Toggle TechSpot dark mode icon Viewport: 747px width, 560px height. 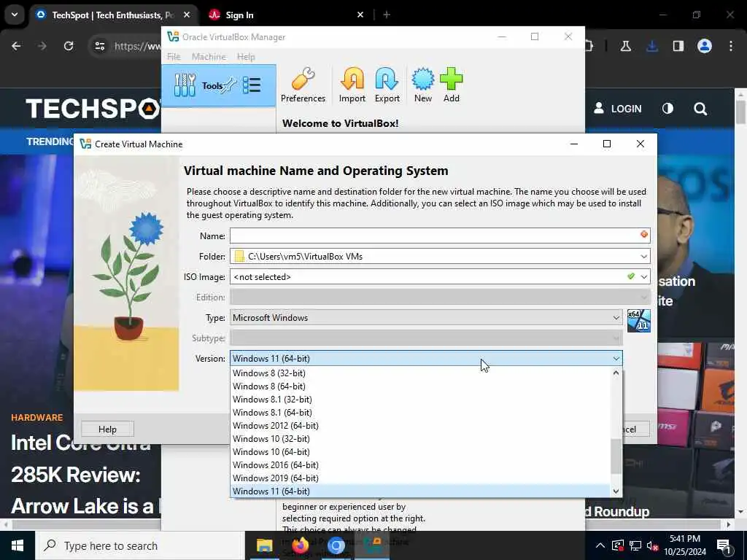pos(668,109)
